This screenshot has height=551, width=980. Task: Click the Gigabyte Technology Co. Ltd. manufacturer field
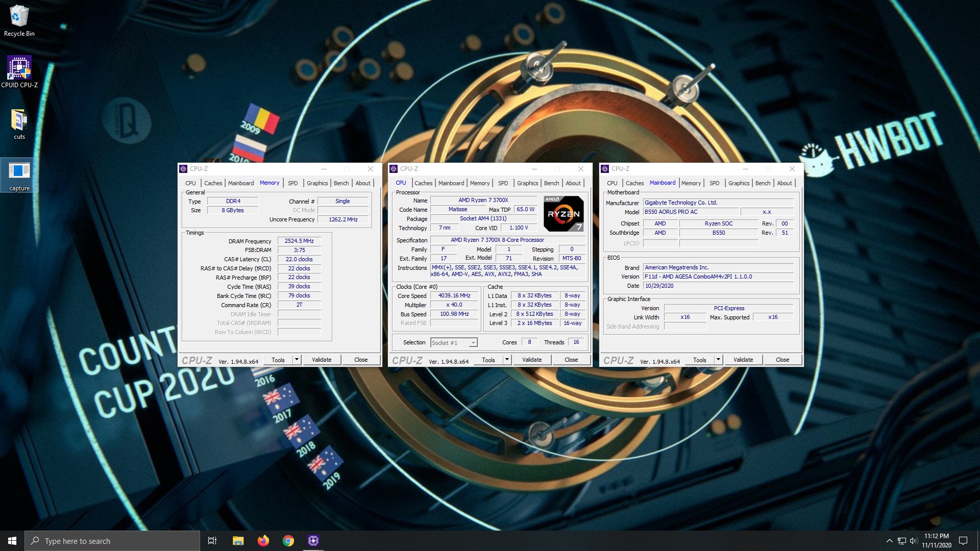click(718, 203)
